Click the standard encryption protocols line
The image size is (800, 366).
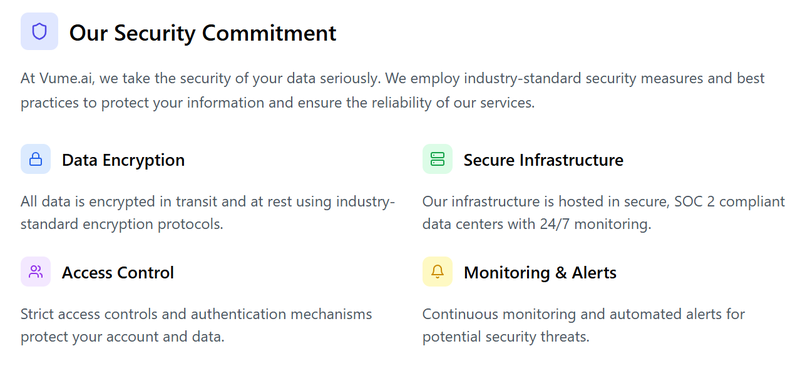coord(122,225)
